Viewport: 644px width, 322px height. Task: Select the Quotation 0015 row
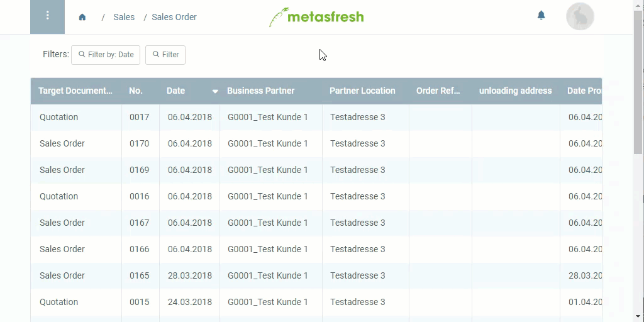[x=316, y=302]
